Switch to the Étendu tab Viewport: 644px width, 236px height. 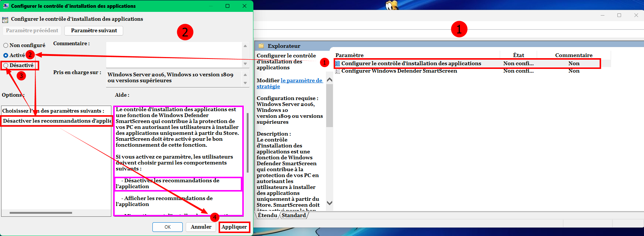pyautogui.click(x=267, y=215)
